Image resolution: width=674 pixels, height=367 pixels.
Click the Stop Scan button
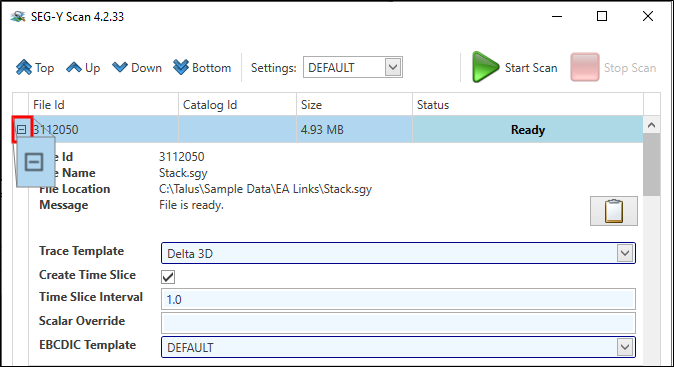point(613,67)
